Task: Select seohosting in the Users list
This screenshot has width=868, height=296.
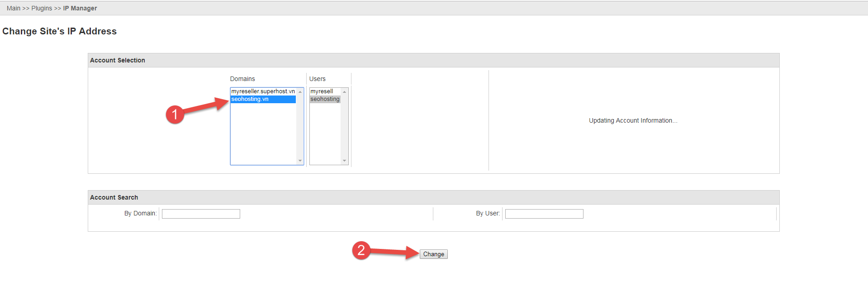Action: click(x=325, y=99)
